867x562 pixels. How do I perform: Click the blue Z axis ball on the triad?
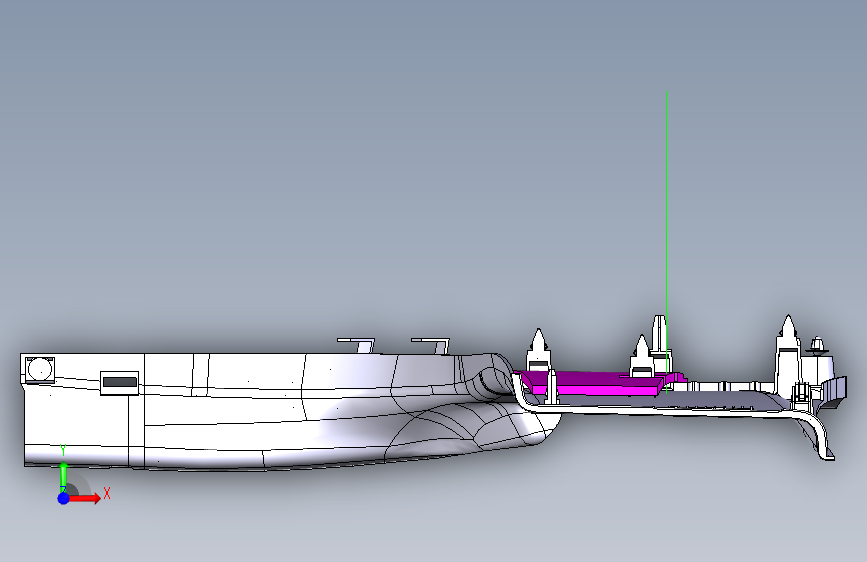[x=64, y=498]
